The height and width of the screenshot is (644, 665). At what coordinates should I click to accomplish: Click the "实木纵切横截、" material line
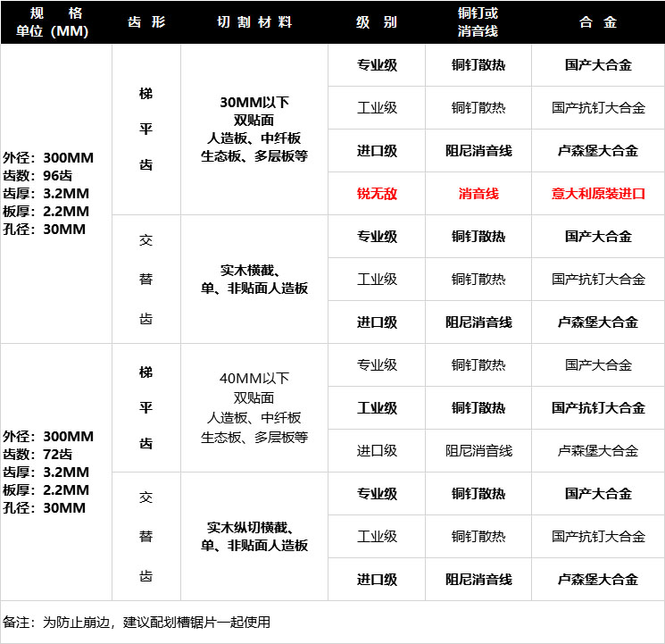coord(250,528)
